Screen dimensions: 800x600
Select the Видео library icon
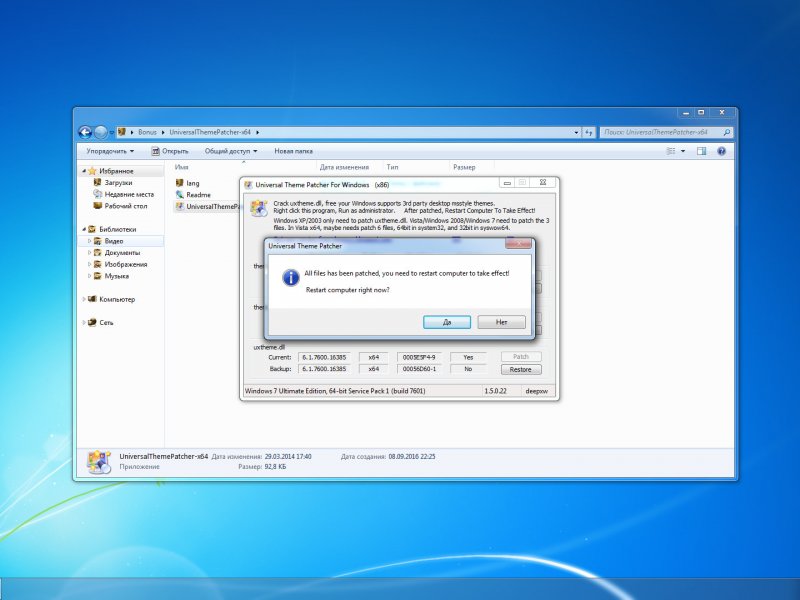pos(97,241)
